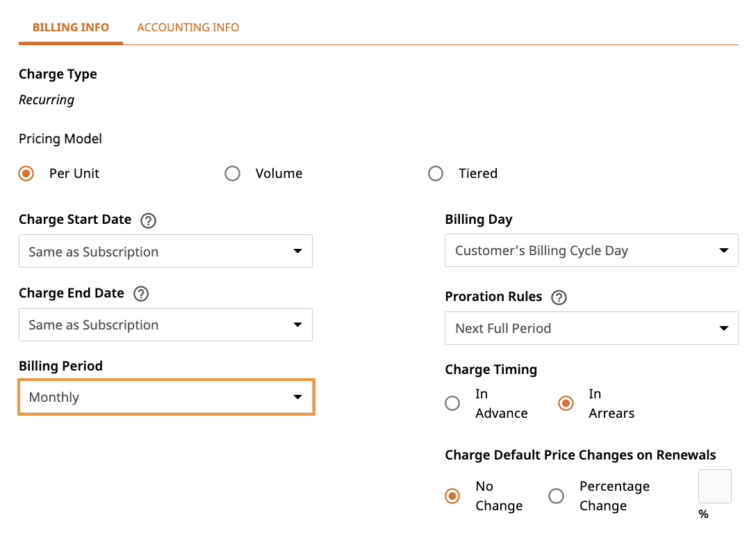Select the Per Unit pricing model
The width and height of the screenshot is (756, 552).
coord(26,173)
